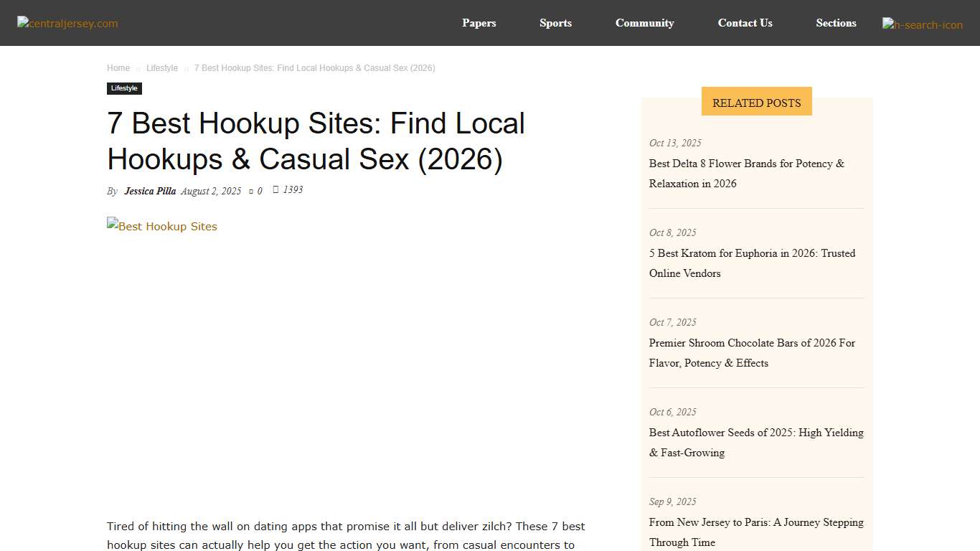Click the RELATED POSTS header button
The image size is (980, 551).
click(x=756, y=102)
